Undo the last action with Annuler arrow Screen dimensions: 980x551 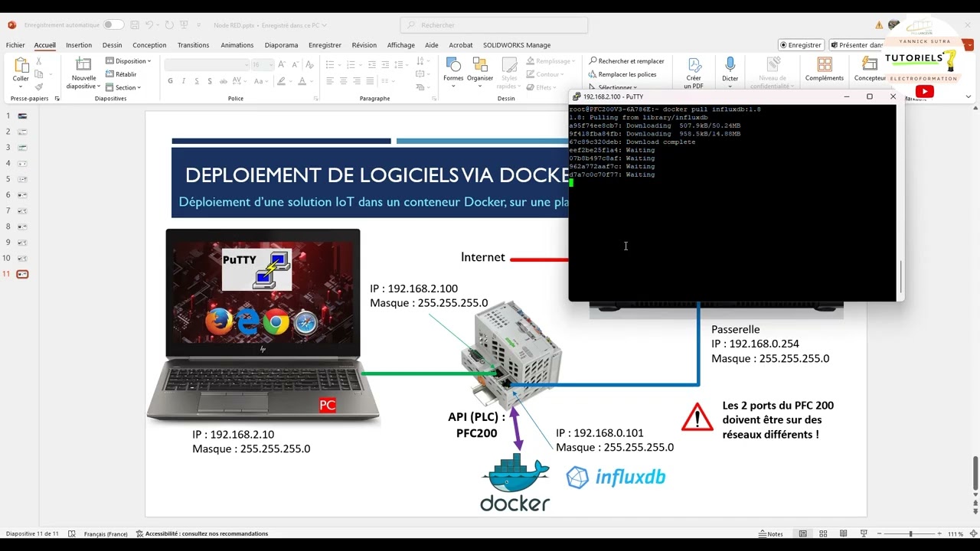pos(151,25)
